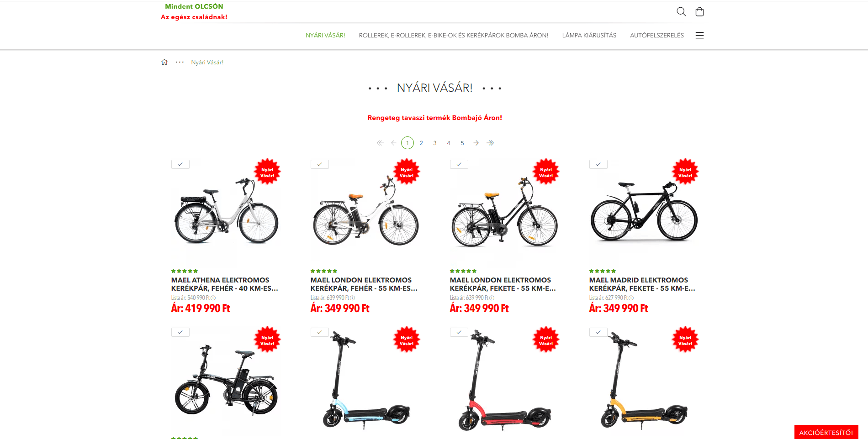Expand Rollerek, E-rollerek, E-bike-ok category menu
Screen dimensions: 868x439
pyautogui.click(x=454, y=36)
